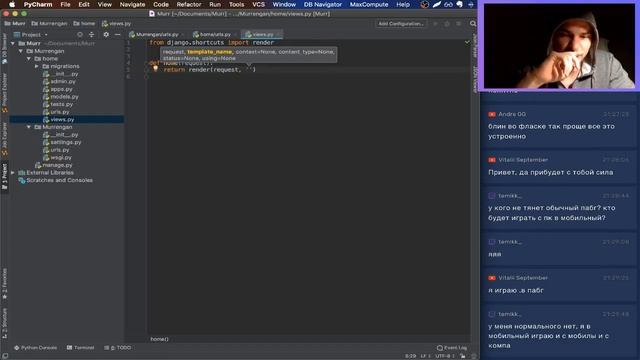
Task: Click Andre GG's chat message about flask
Action: point(551,131)
